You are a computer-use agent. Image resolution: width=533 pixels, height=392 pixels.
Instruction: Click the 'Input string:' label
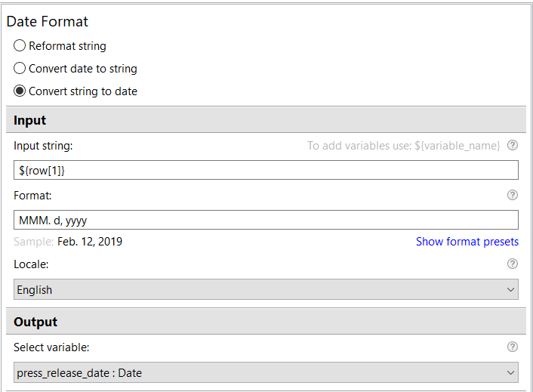(43, 146)
